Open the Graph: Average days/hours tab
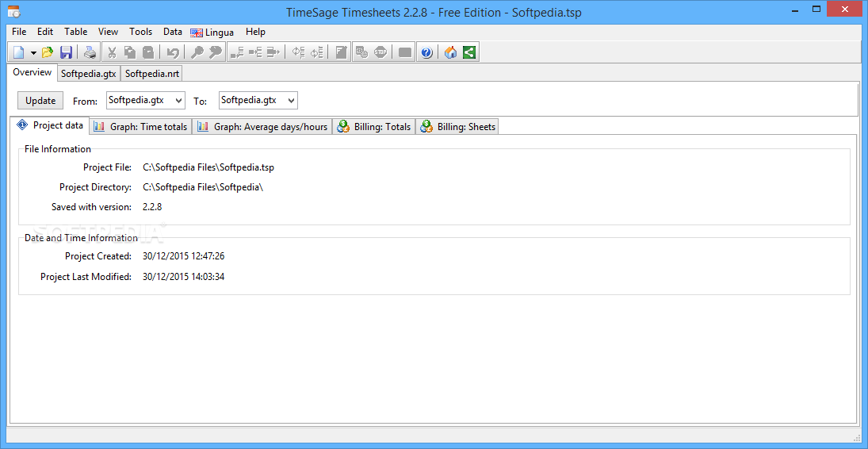The image size is (868, 449). [262, 127]
